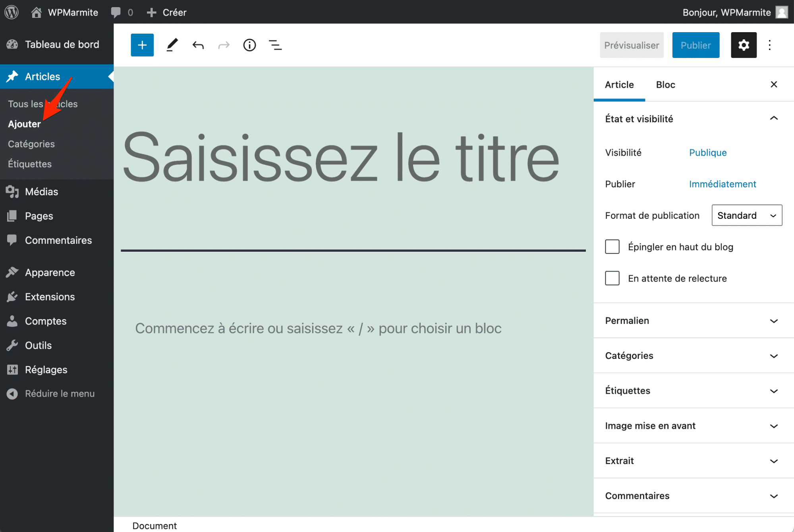
Task: Switch to the Bloc tab
Action: (x=665, y=85)
